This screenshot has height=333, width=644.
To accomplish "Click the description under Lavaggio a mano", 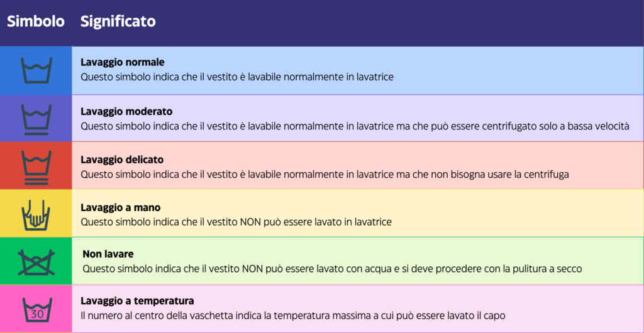I will (236, 222).
